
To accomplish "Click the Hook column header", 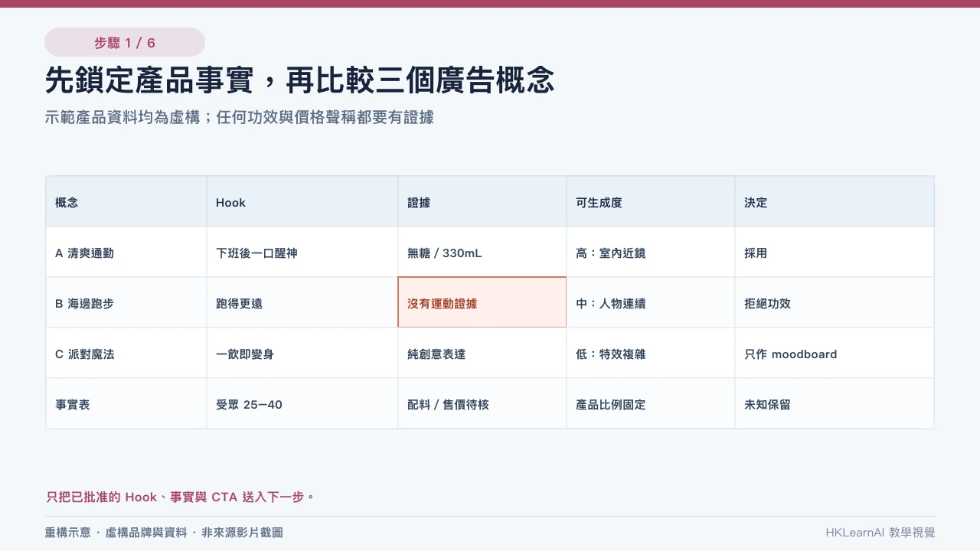I will click(302, 202).
